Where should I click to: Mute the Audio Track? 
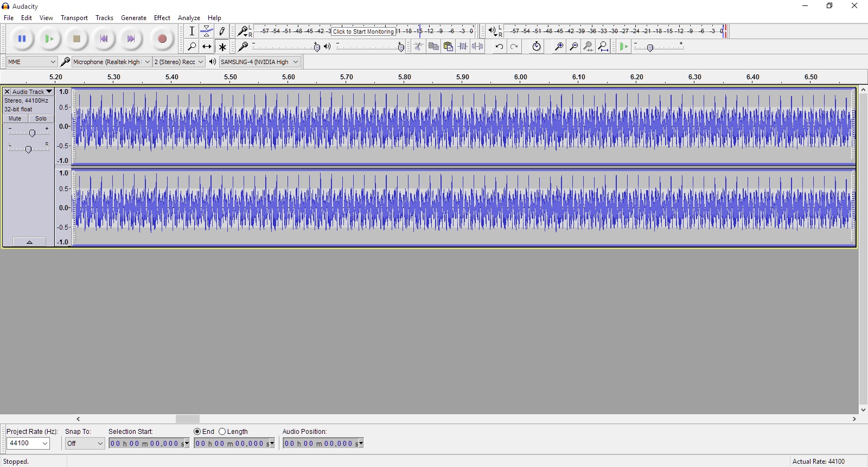coord(15,118)
